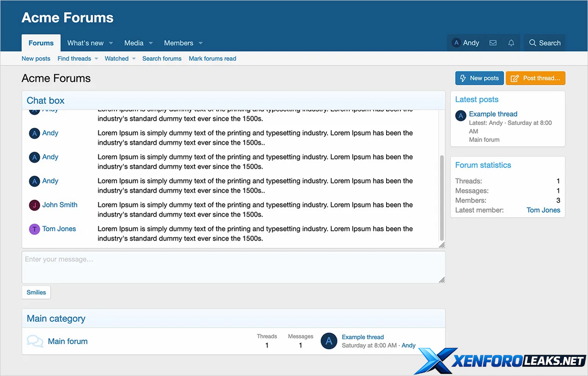
Task: Click John Smith's avatar in chat box
Action: pos(34,205)
